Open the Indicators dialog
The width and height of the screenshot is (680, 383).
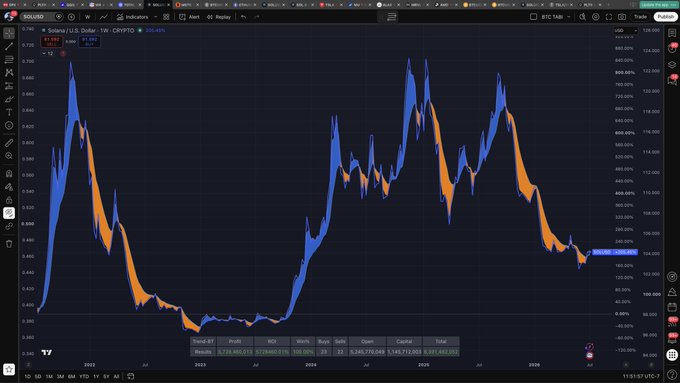132,17
